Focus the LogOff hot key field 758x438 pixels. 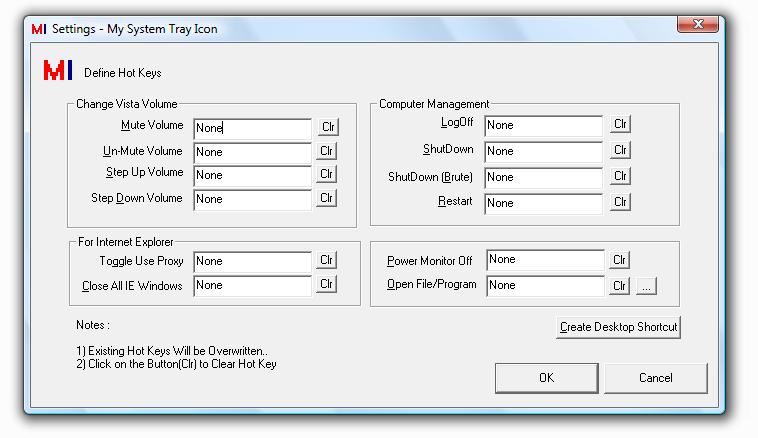coord(544,126)
